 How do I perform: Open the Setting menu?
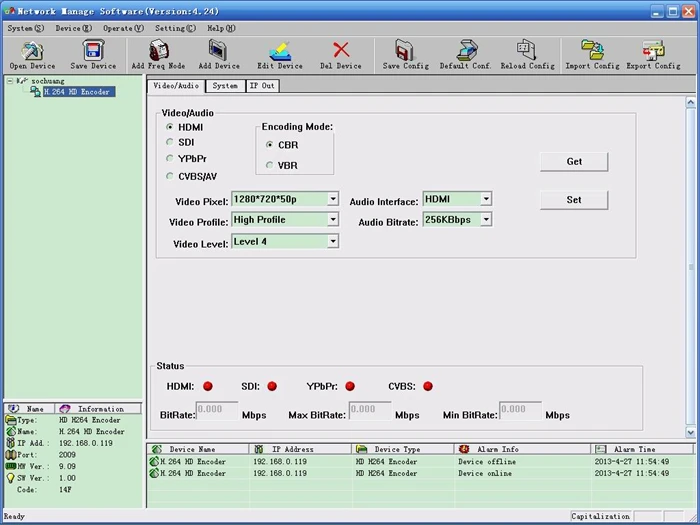[175, 28]
